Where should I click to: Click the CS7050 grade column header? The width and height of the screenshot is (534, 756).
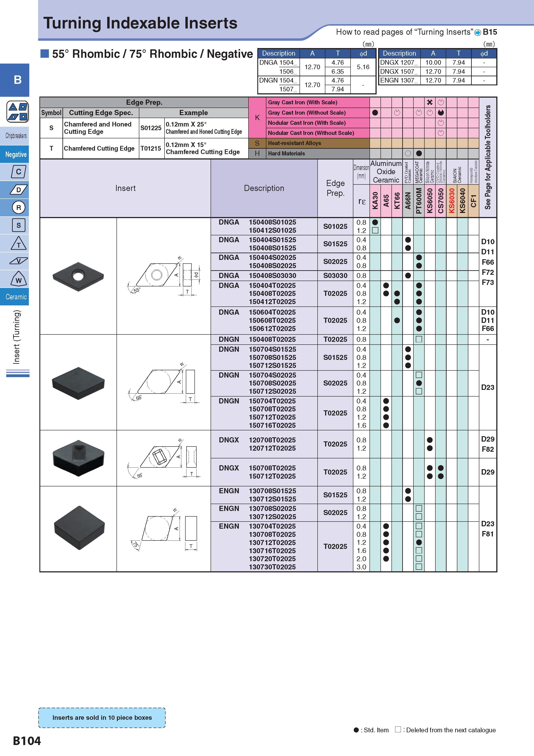[x=441, y=200]
